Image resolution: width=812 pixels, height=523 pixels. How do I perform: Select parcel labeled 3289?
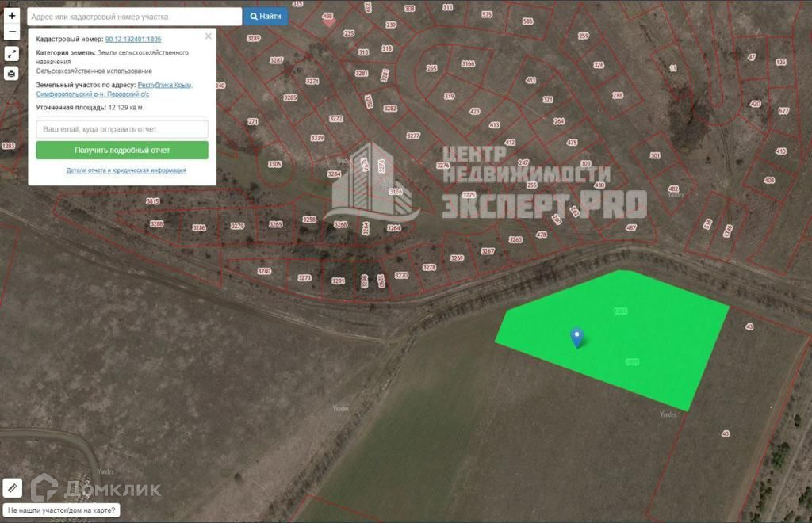point(253,38)
